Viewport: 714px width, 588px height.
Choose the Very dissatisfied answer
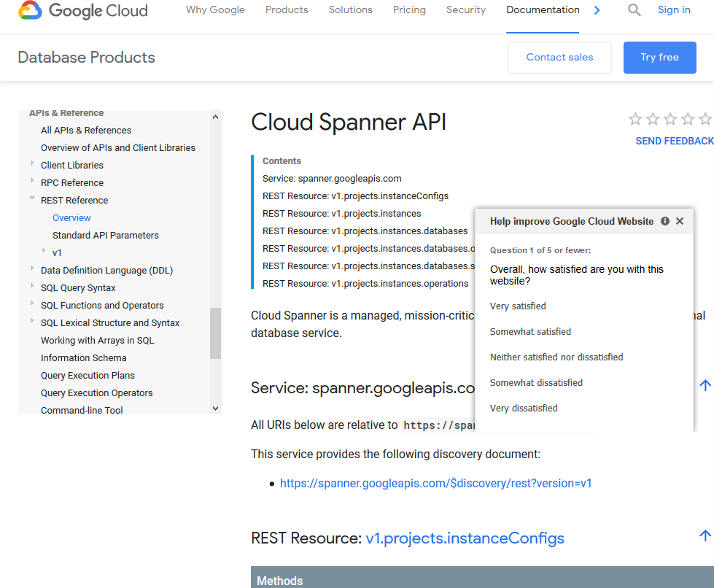[x=524, y=408]
